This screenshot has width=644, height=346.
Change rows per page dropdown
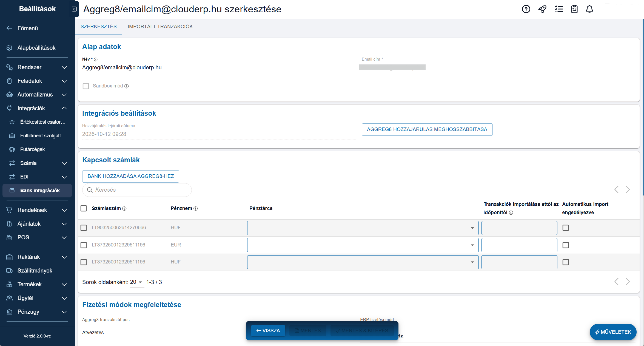click(x=136, y=282)
